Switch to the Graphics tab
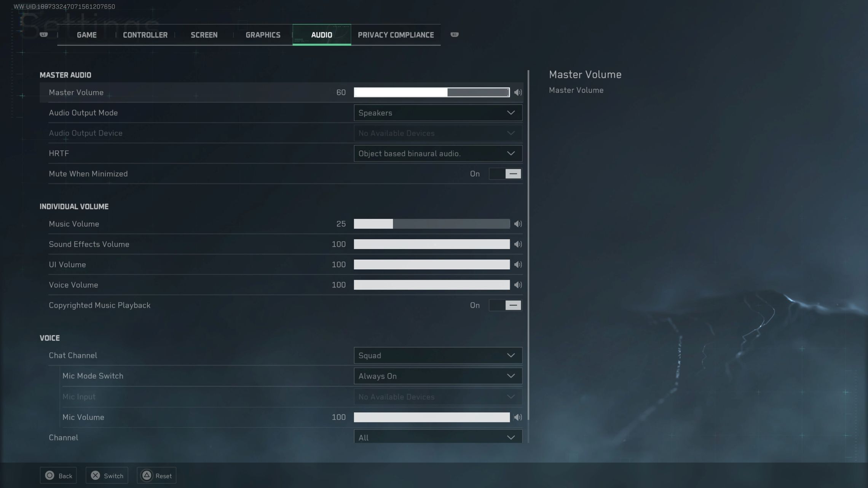 pos(263,35)
